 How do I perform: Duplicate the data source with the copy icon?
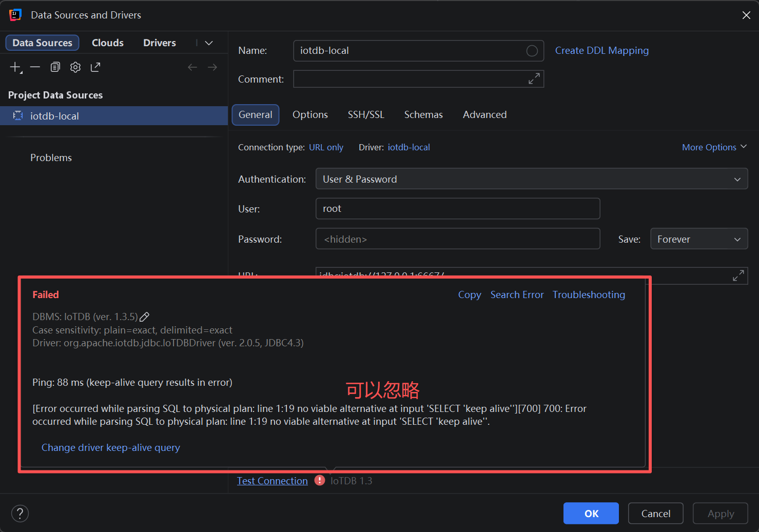tap(55, 67)
